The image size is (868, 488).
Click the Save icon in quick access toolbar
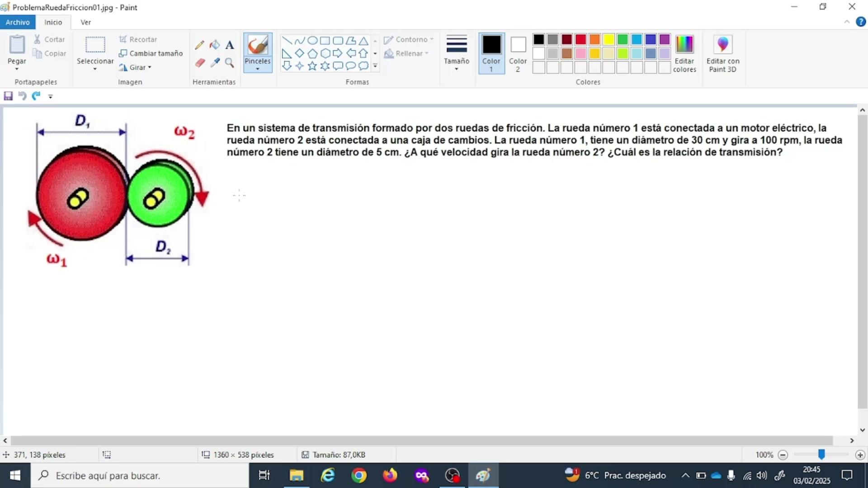[8, 96]
